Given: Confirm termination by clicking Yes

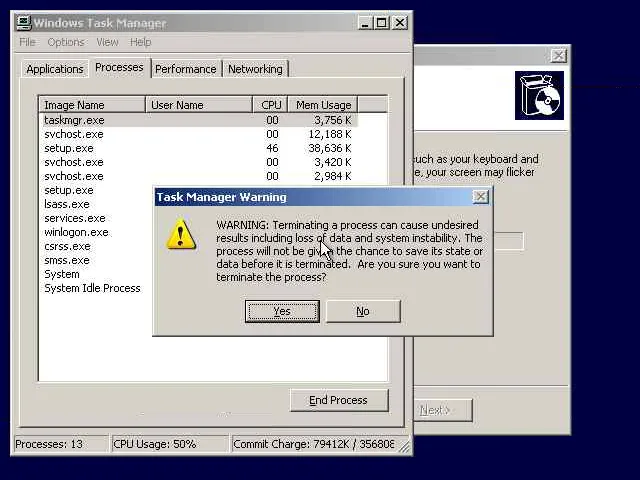Looking at the screenshot, I should tap(282, 311).
